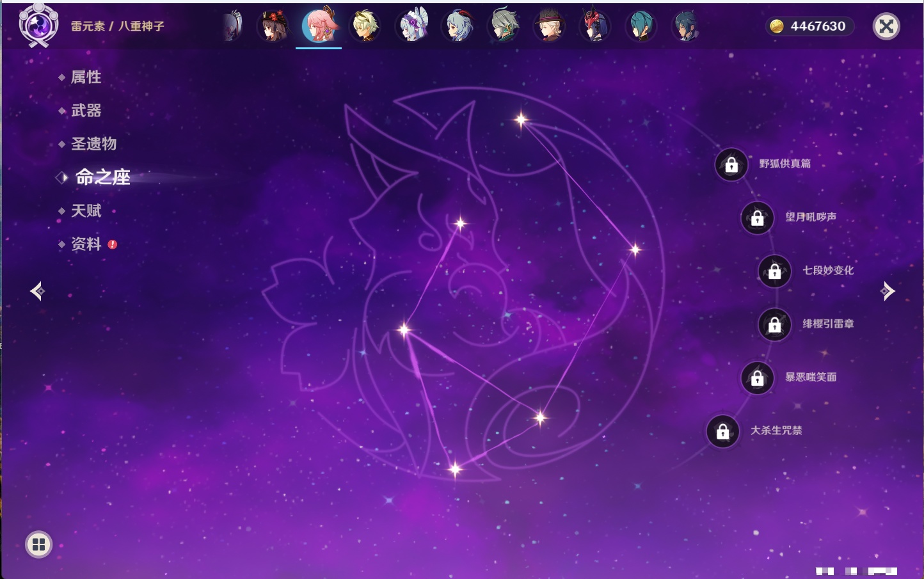
Task: Open the 属性 (Attributes) tab
Action: [86, 77]
